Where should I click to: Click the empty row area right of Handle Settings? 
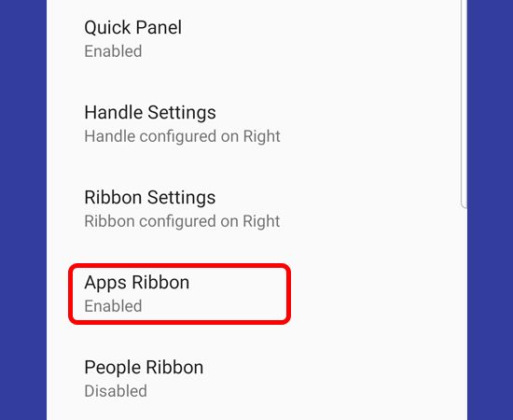[369, 124]
